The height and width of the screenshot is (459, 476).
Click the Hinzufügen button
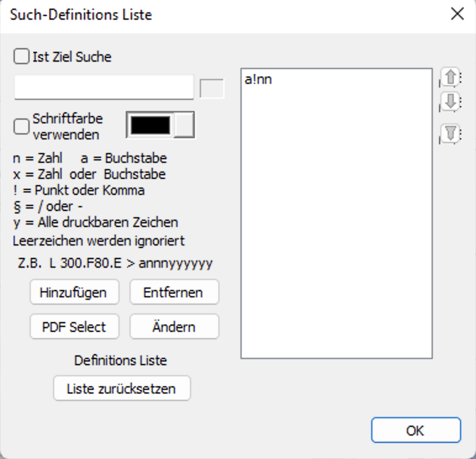[75, 292]
